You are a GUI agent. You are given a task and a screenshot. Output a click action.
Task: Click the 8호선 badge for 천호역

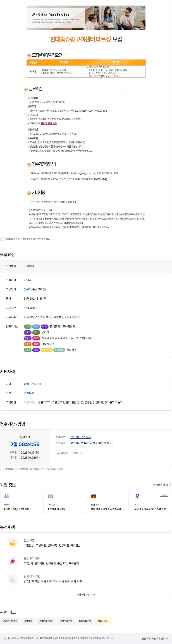pos(36,338)
